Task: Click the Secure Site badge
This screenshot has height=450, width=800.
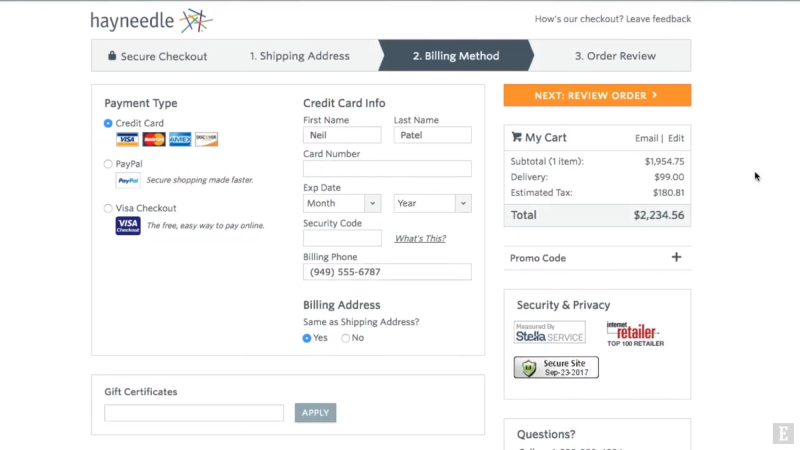Action: click(x=556, y=367)
